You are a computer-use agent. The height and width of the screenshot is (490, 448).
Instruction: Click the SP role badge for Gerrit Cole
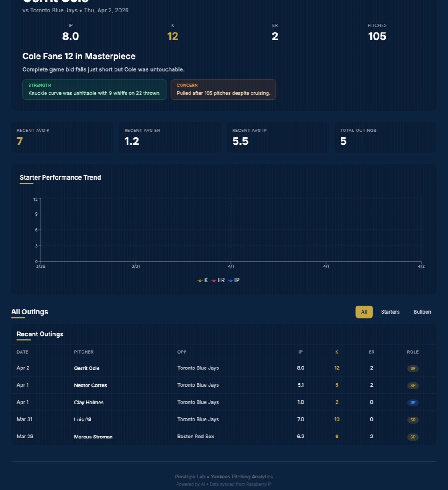click(x=413, y=368)
